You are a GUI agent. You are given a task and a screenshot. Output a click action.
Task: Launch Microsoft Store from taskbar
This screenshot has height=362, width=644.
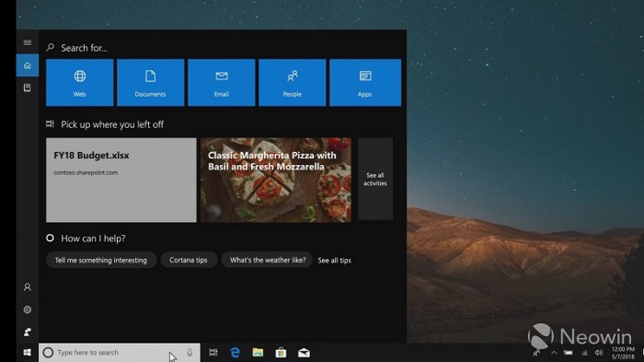[281, 353]
